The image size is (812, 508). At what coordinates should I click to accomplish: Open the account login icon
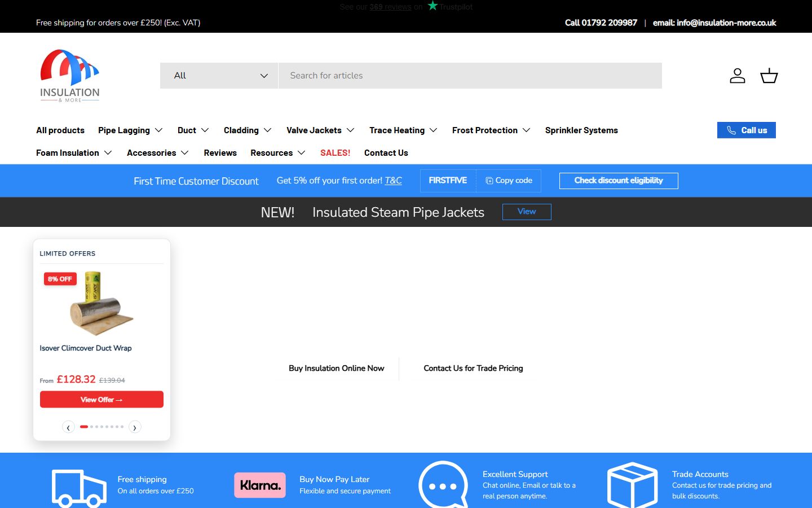738,76
